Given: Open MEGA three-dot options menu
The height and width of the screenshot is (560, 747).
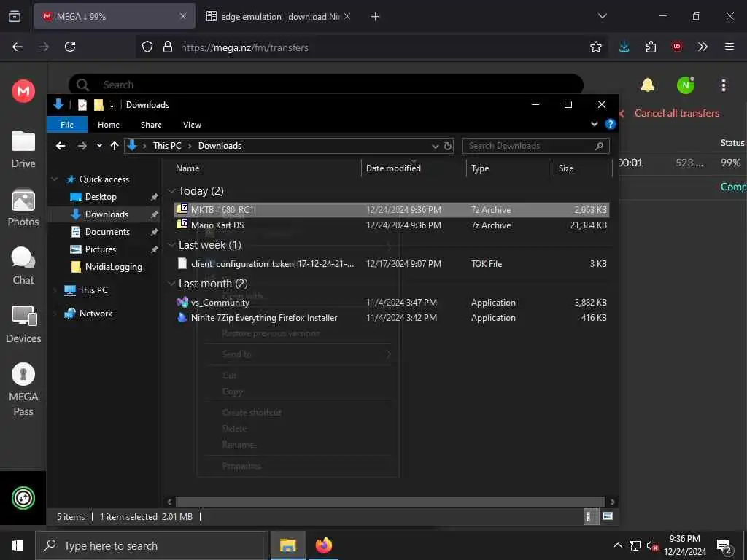Looking at the screenshot, I should tap(724, 85).
